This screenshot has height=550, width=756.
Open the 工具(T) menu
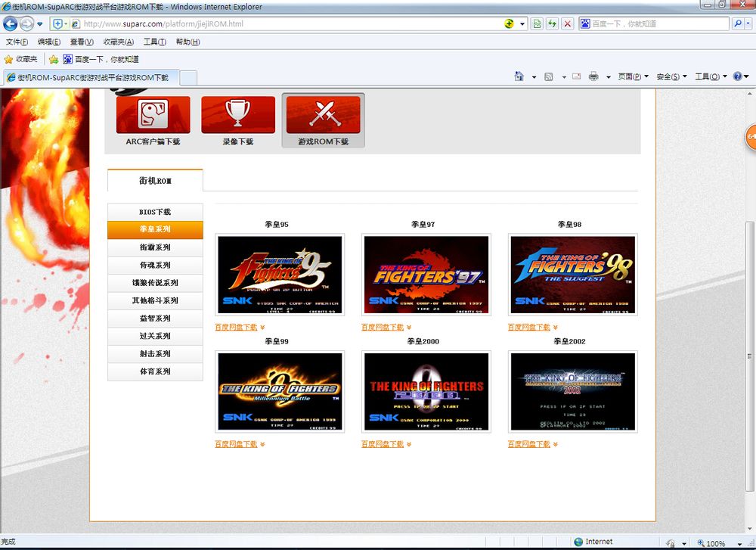(155, 42)
